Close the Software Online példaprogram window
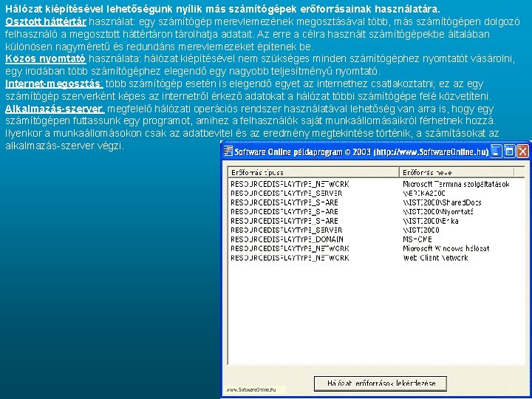This screenshot has height=399, width=532. tap(522, 151)
